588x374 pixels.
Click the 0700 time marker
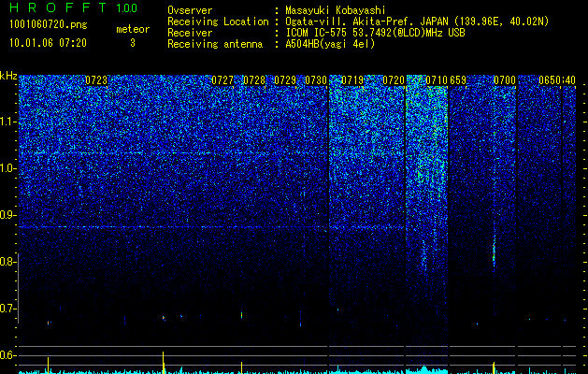[x=505, y=80]
